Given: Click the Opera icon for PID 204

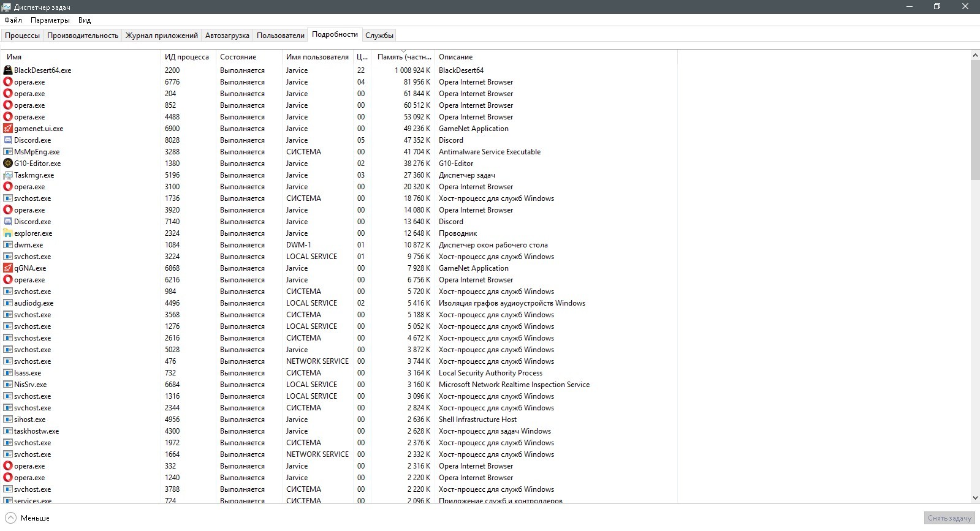Looking at the screenshot, I should tap(8, 93).
